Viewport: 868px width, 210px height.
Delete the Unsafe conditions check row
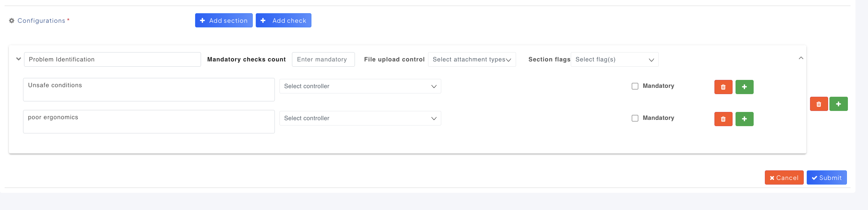pos(723,87)
